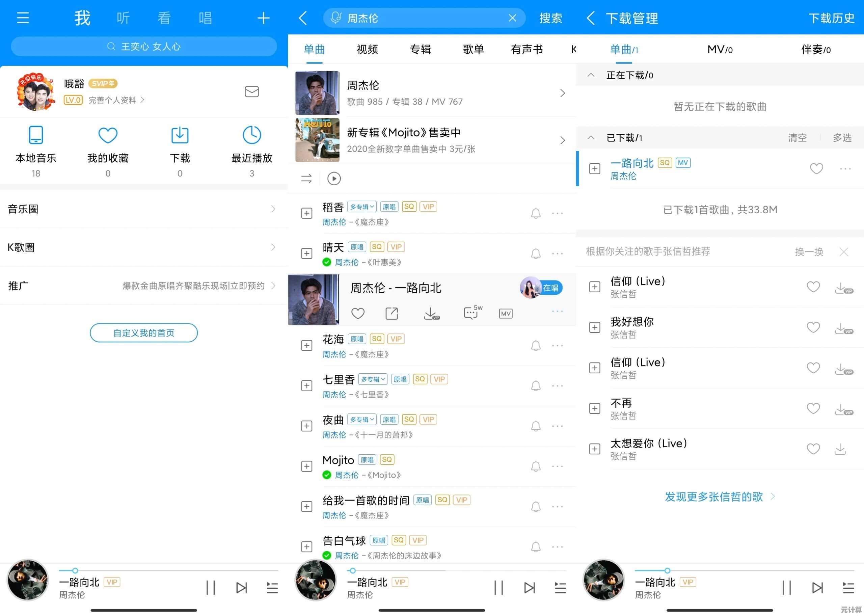Tap the 王奕心 女人心 search field

tap(144, 46)
